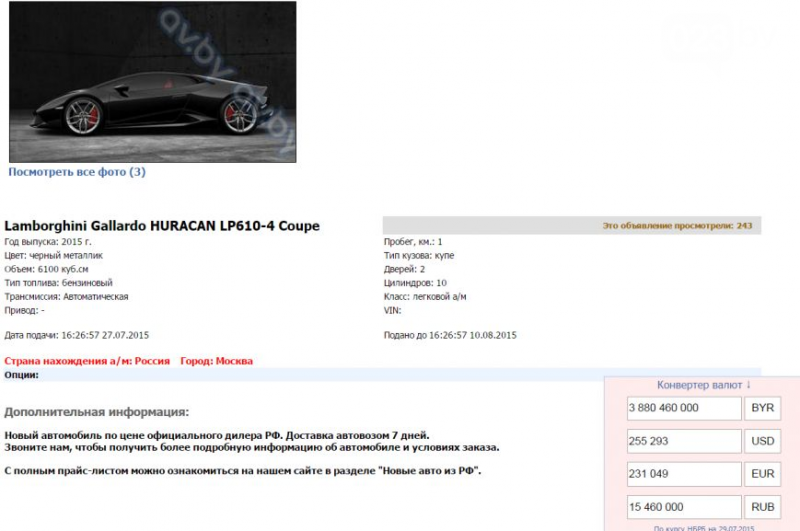The height and width of the screenshot is (531, 800).
Task: Click the NBRB exchange rate date note
Action: (704, 528)
